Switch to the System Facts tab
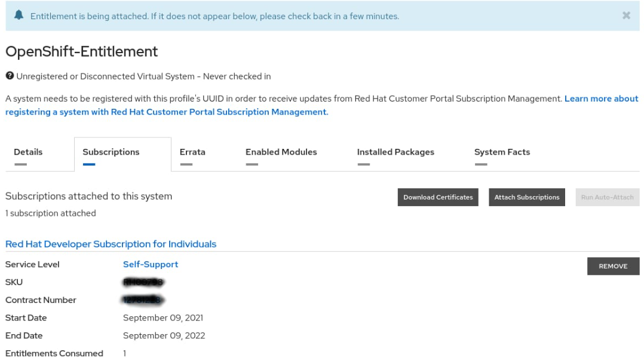 (x=502, y=152)
